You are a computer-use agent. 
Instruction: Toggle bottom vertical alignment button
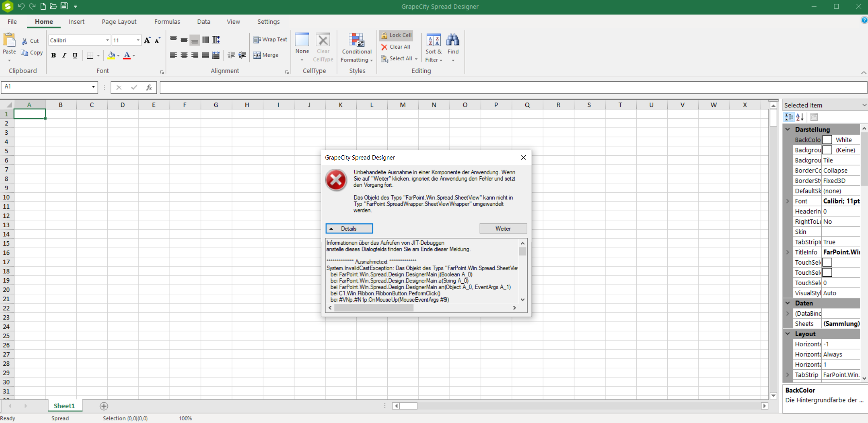[195, 39]
